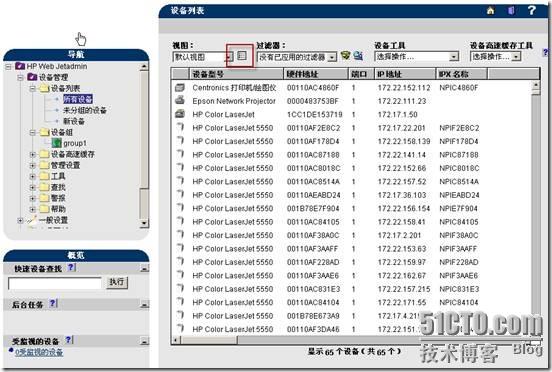Open the help question mark in the header
This screenshot has height=372, width=552.
(532, 11)
